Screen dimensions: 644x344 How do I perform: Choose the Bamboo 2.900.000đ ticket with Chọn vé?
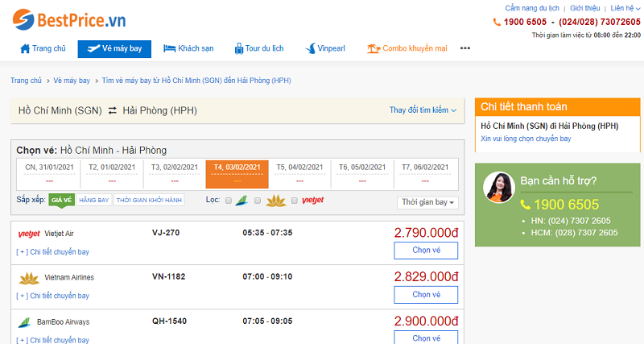426,338
